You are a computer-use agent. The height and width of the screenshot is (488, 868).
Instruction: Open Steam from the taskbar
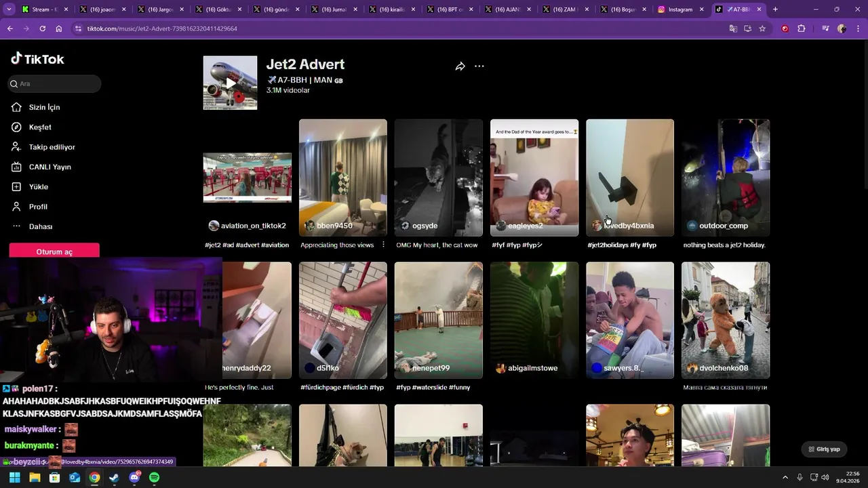coord(114,477)
